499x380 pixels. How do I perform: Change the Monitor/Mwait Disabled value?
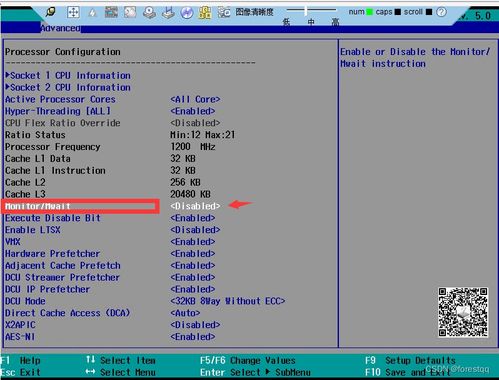195,206
